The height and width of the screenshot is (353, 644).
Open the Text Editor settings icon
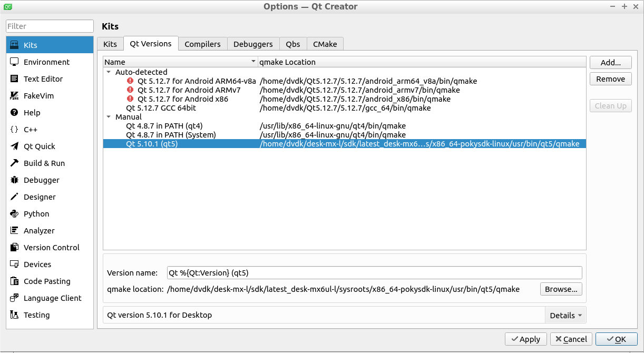click(x=14, y=79)
